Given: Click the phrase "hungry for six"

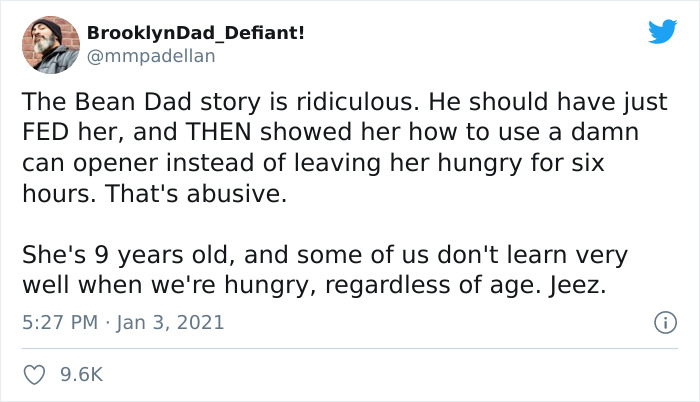Looking at the screenshot, I should (x=498, y=163).
